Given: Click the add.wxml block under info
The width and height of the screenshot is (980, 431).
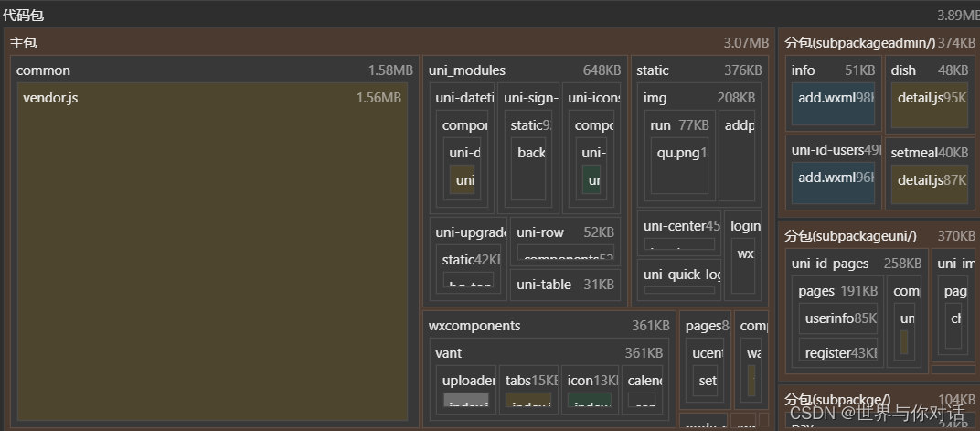Looking at the screenshot, I should coord(834,99).
